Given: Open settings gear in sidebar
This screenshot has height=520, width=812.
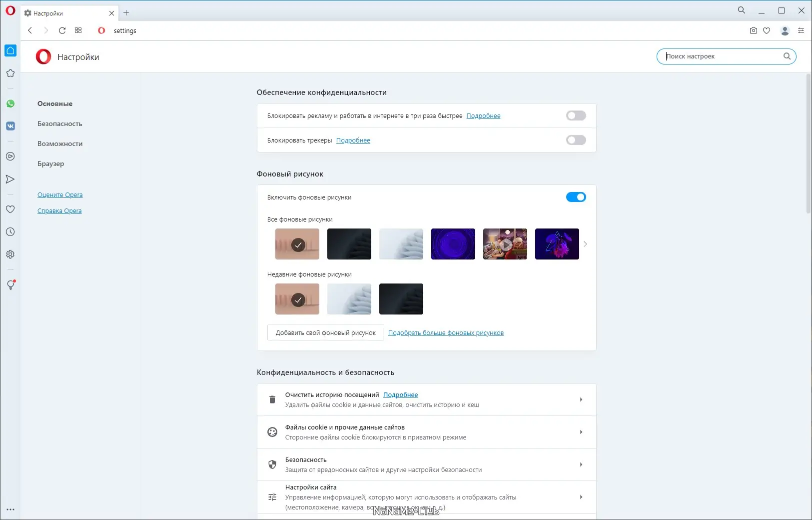Looking at the screenshot, I should (x=10, y=254).
